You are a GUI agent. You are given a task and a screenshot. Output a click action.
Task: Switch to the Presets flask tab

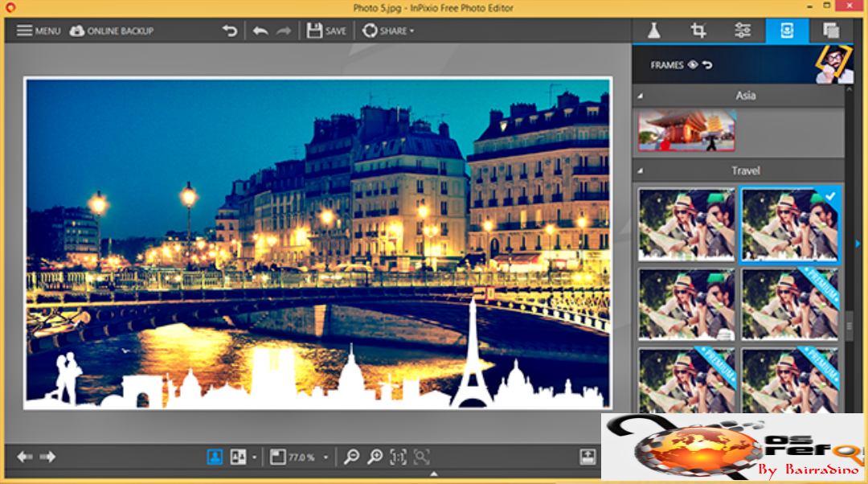pos(654,31)
